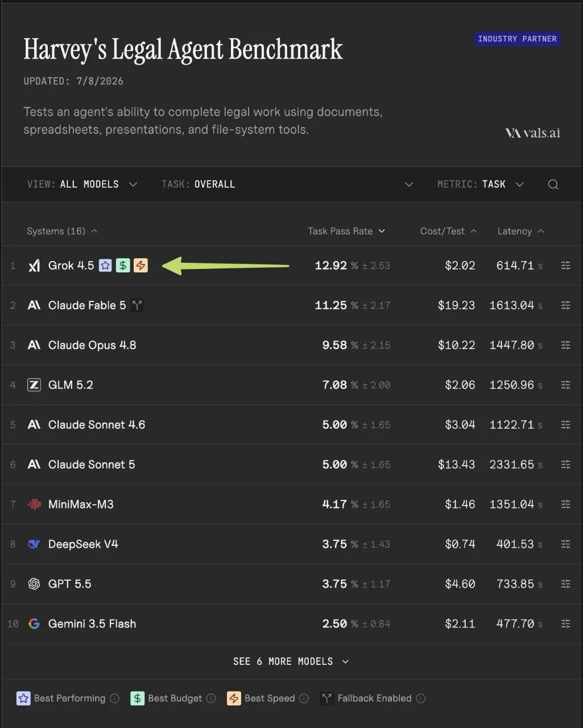Click info icon next to Fallback Enabled legend

coord(420,698)
